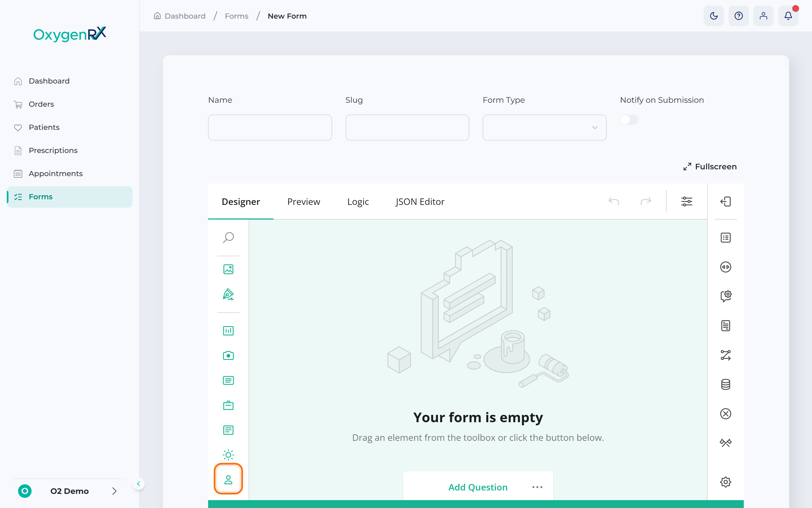Open the Add Question more options dots
812x508 pixels.
click(537, 487)
